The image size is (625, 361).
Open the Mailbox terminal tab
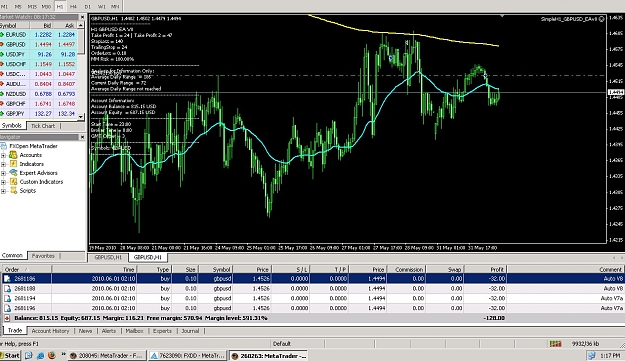[x=134, y=331]
